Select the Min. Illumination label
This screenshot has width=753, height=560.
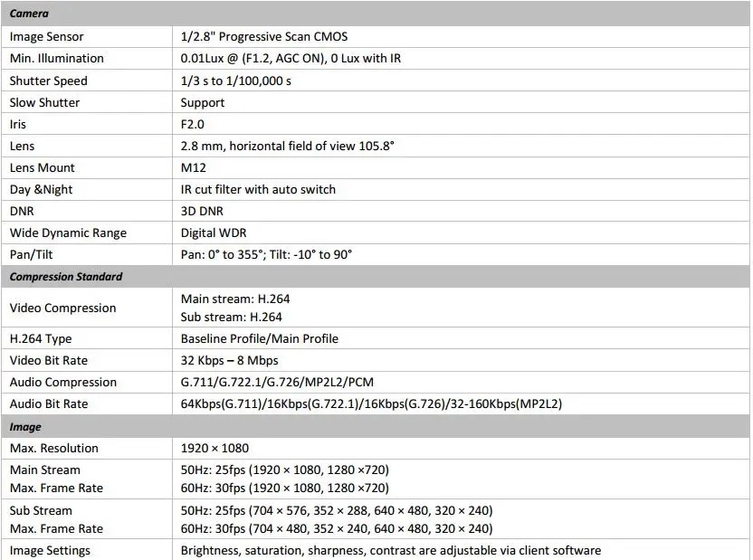57,59
